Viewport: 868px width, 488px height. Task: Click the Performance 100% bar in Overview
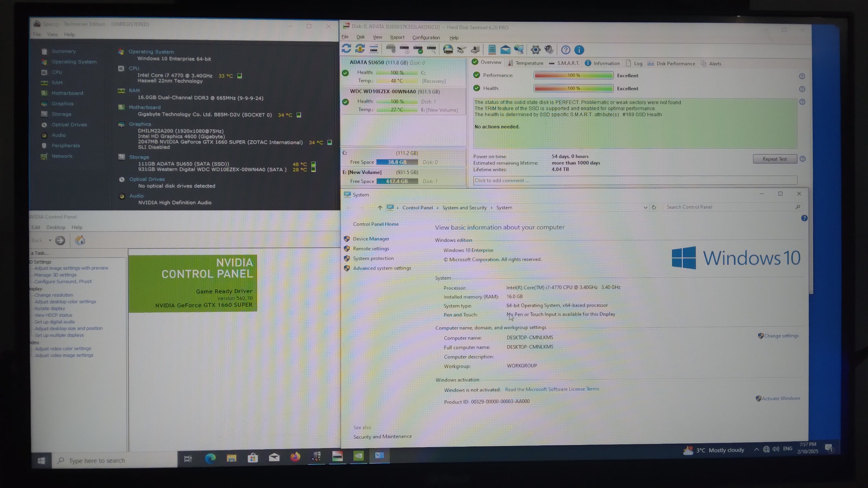(x=574, y=75)
